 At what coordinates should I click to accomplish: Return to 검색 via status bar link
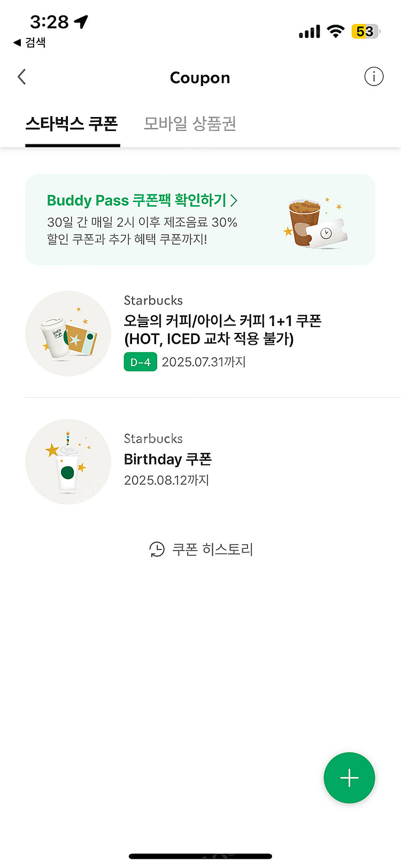pyautogui.click(x=30, y=42)
